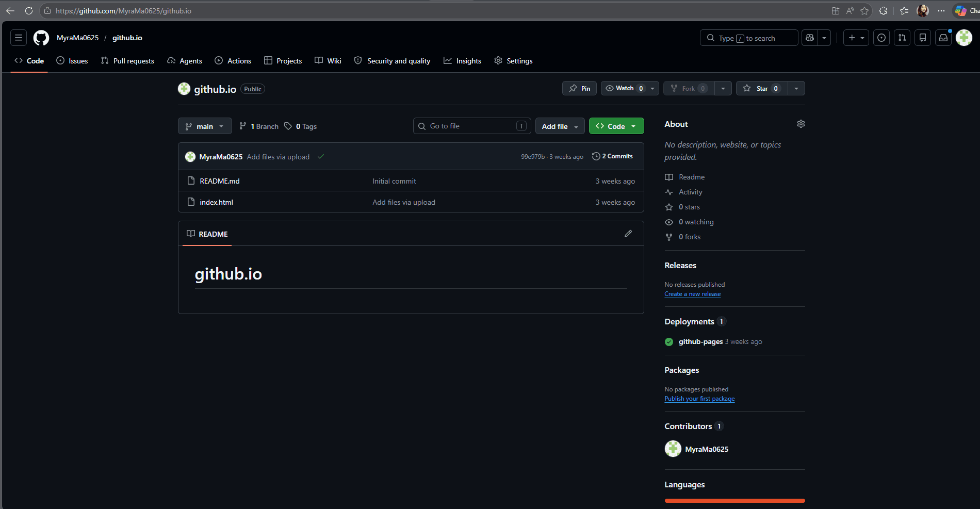Expand the Copilot dropdown arrow
Viewport: 980px width, 509px height.
pos(824,38)
